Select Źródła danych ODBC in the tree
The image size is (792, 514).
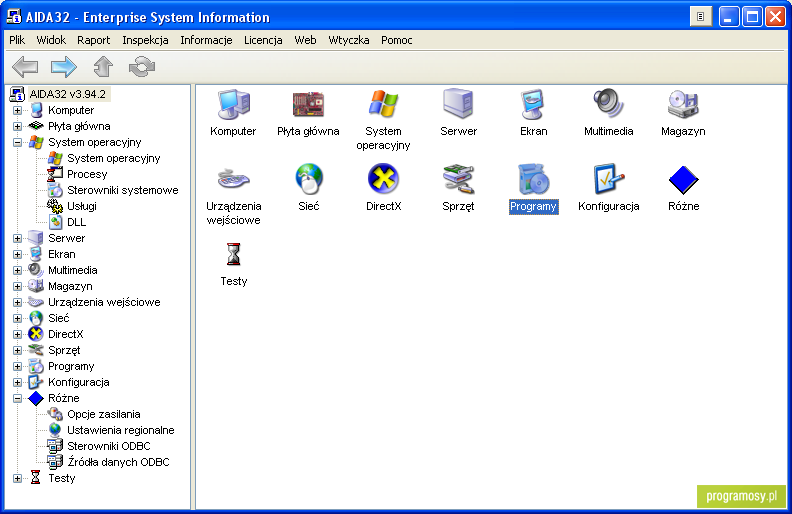click(118, 462)
